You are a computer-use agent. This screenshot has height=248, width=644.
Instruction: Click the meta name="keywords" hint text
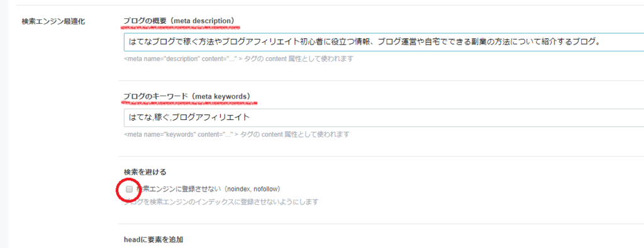point(236,134)
